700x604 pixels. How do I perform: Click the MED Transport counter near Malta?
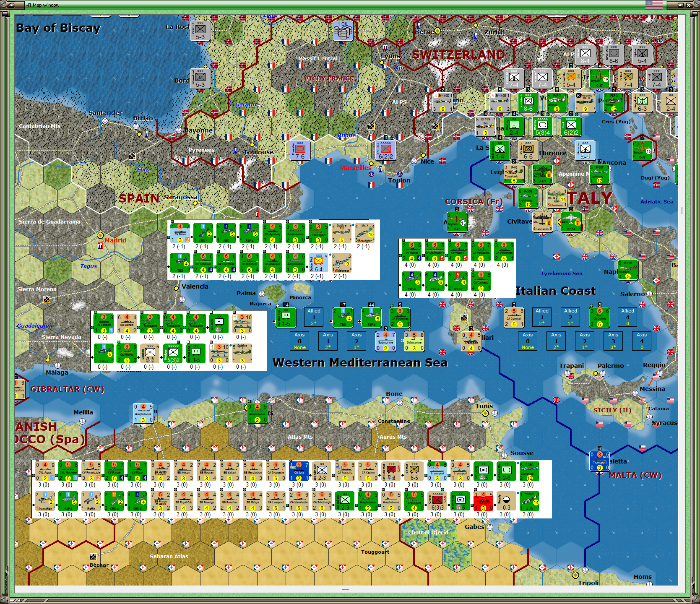(600, 461)
